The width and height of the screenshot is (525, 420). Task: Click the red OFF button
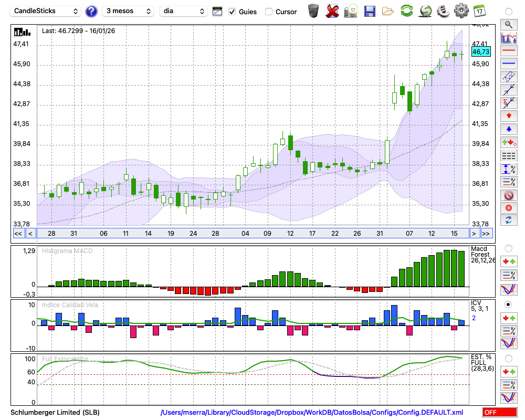[499, 413]
